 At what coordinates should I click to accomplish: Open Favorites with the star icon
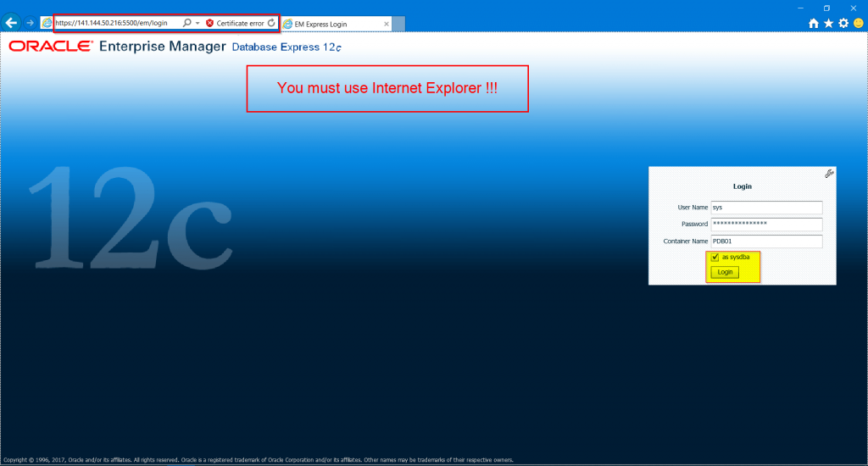pos(829,24)
